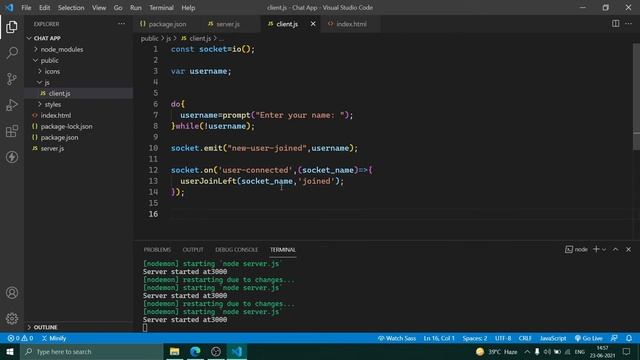Open the Run menu
Image resolution: width=640 pixels, height=360 pixels.
136,7
